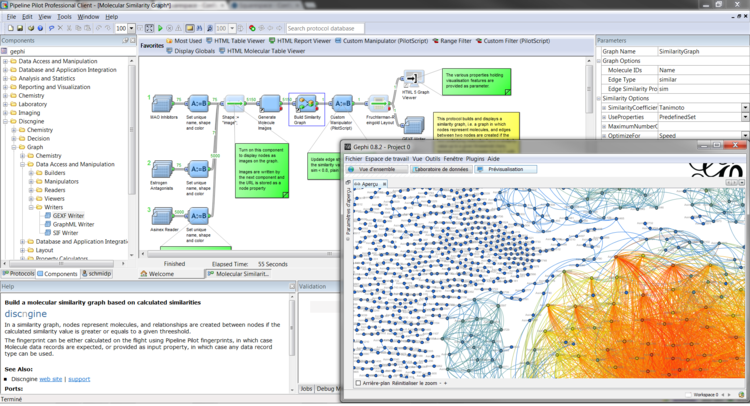The width and height of the screenshot is (750, 406).
Task: Toggle the Arrière-plan checkbox in Gephi
Action: pyautogui.click(x=359, y=384)
